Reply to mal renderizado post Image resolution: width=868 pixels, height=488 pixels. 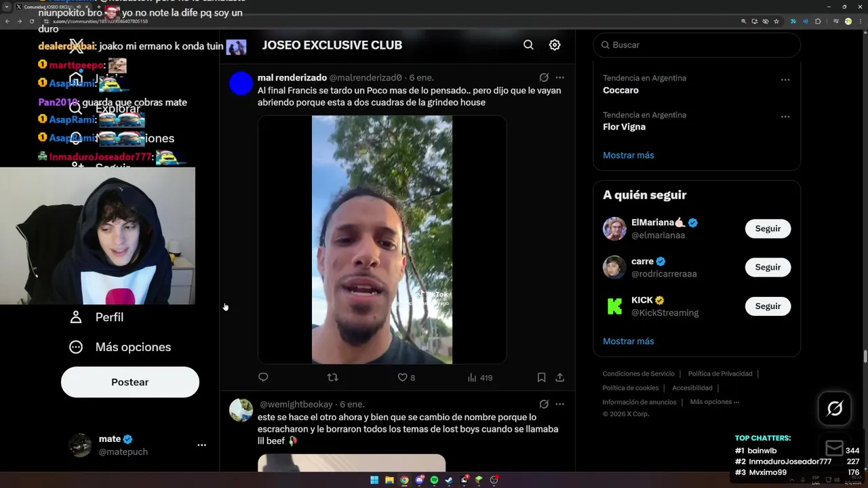tap(263, 378)
